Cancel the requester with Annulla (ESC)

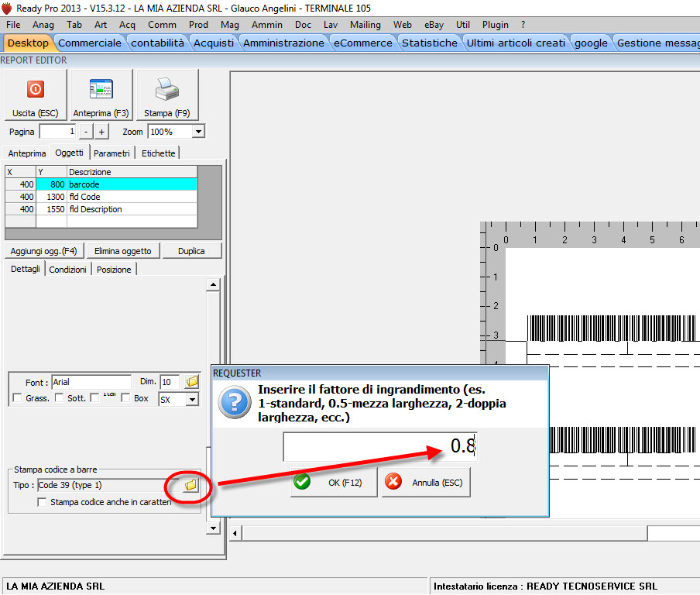(x=426, y=483)
